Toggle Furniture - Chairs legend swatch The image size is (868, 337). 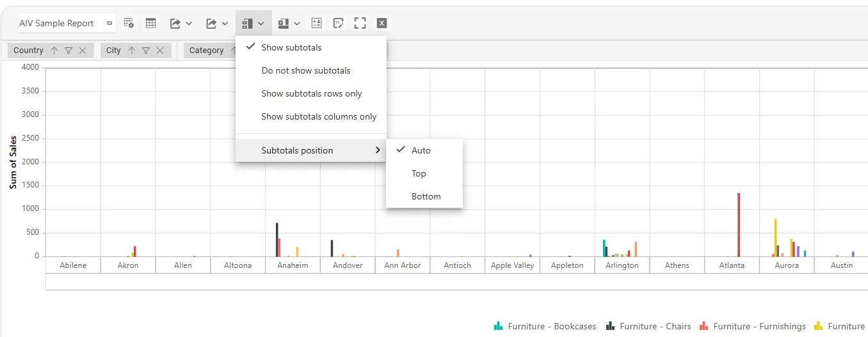(611, 326)
